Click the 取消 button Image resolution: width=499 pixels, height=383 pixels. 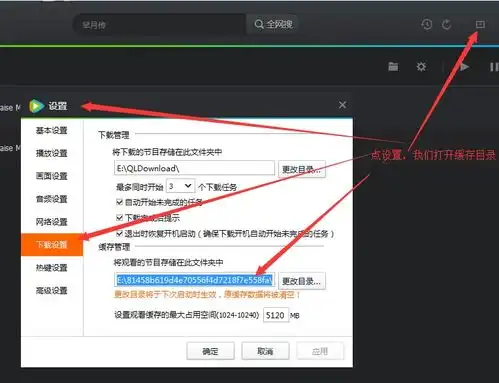[265, 351]
